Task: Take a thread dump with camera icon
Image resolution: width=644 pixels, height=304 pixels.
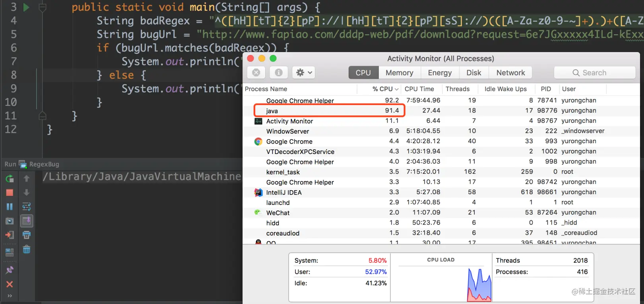Action: 10,221
